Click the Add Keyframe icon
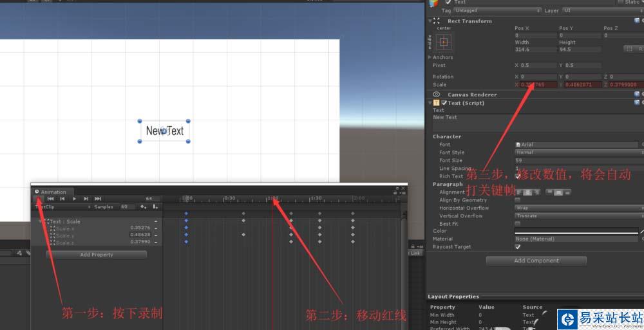This screenshot has height=330, width=644. [x=144, y=207]
